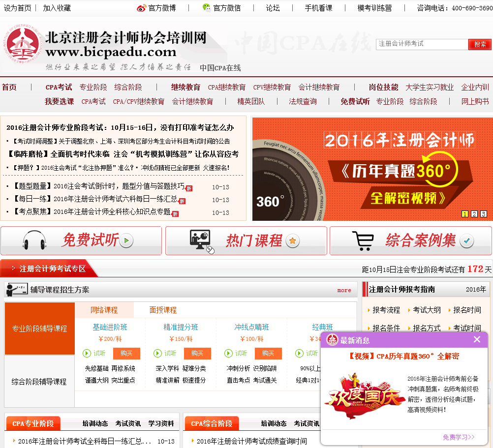The height and width of the screenshot is (448, 493).
Task: Open 培训动态 tab in CPA专业阶段
Action: [95, 423]
